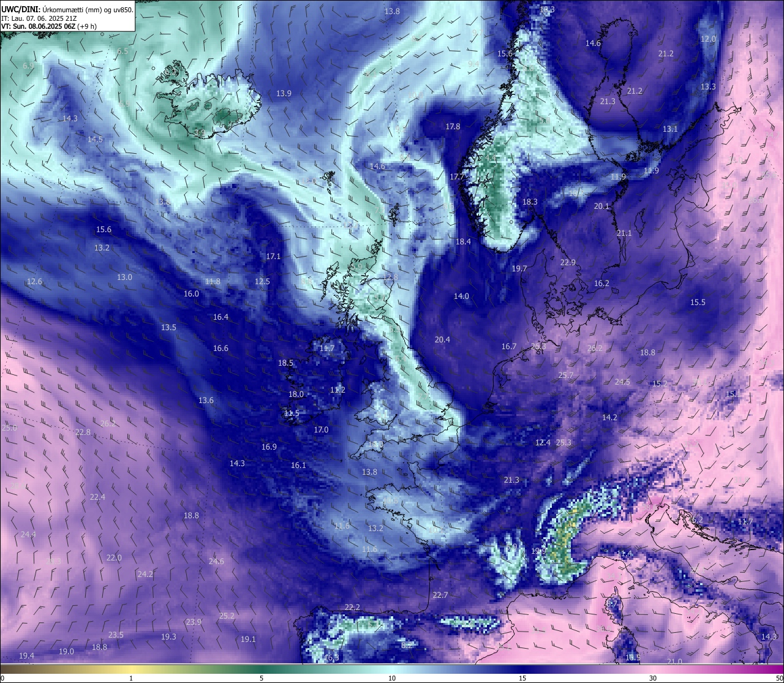Click the colour scale tick label '1'
Image resolution: width=784 pixels, height=683 pixels.
(x=131, y=678)
